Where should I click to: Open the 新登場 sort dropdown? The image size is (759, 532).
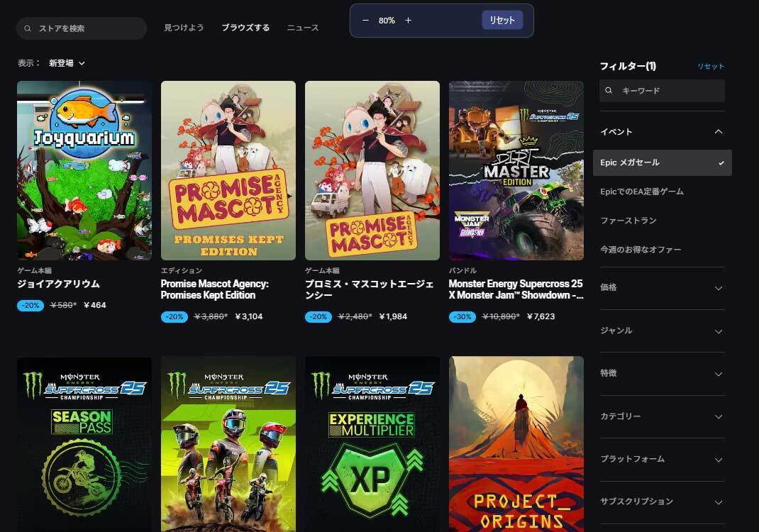coord(67,63)
